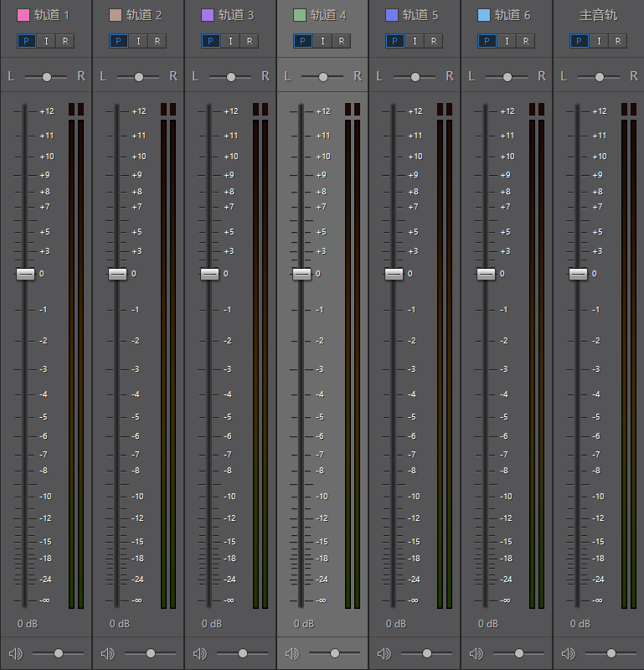Viewport: 644px width, 670px height.
Task: Click the speaker icon under 轨道 4
Action: pyautogui.click(x=291, y=653)
